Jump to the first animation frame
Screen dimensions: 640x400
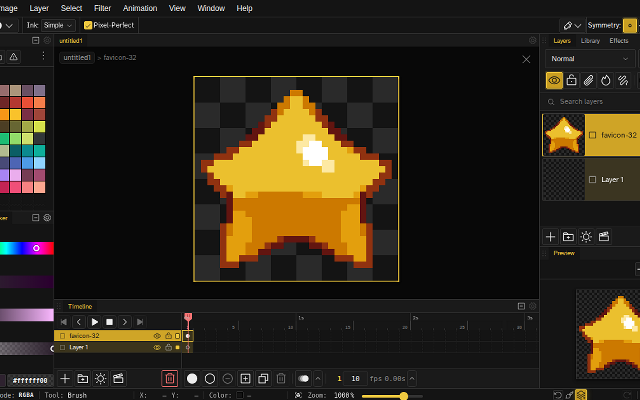[x=64, y=322]
